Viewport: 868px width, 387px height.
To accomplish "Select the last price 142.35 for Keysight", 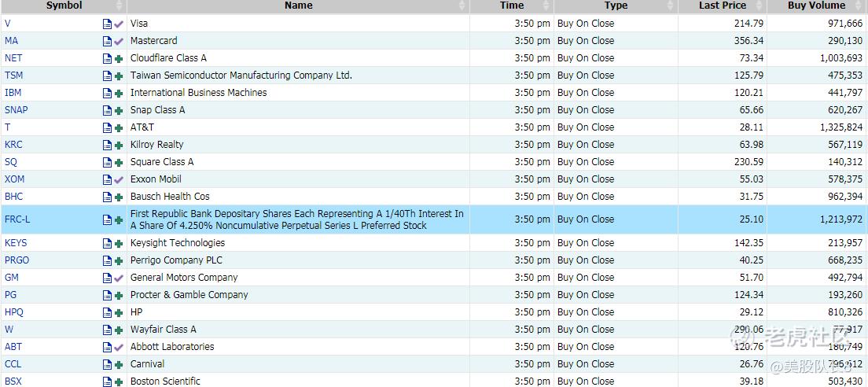I will (748, 242).
